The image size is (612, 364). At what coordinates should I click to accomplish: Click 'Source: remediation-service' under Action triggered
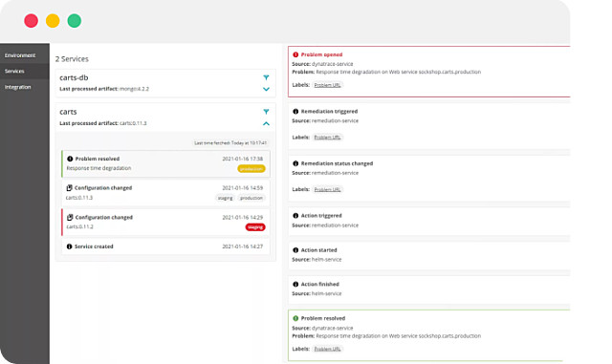coord(325,225)
